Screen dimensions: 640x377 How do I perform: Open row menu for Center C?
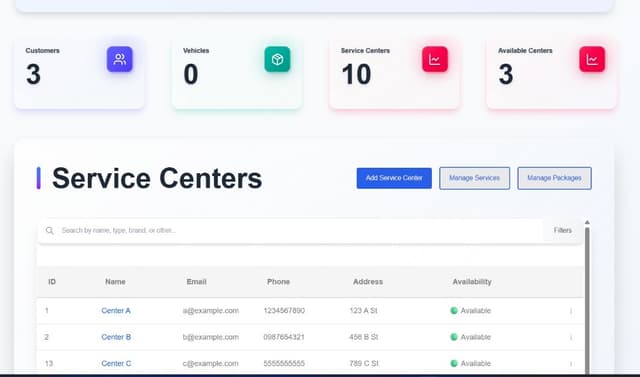click(x=571, y=364)
